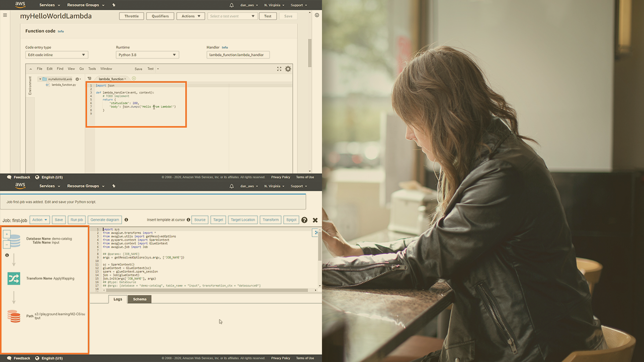The width and height of the screenshot is (644, 362).
Task: Click the Glue script horizontal scrollbar
Action: [x=201, y=291]
